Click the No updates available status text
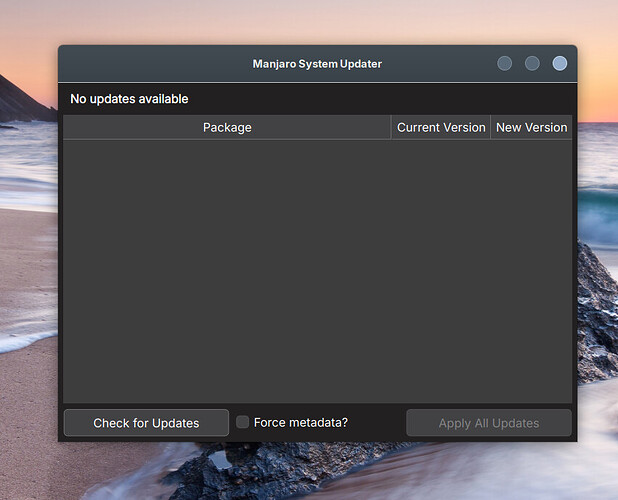Viewport: 618px width, 500px height. 129,99
